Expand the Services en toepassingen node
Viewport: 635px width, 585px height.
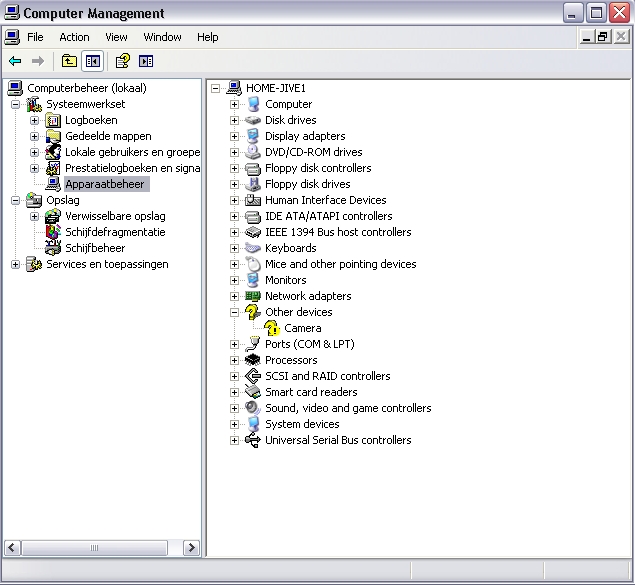[15, 264]
